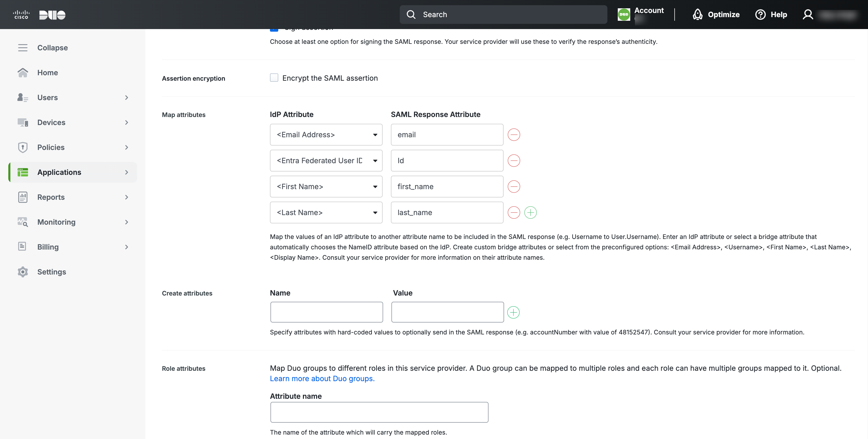Screen dimensions: 868x439
Task: Open Monitoring via its sidebar icon
Action: [23, 222]
